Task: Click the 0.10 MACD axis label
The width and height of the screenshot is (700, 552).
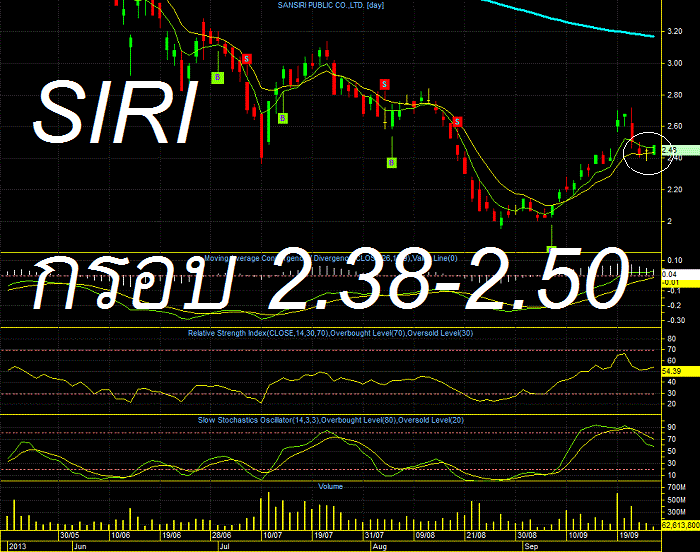Action: click(675, 260)
